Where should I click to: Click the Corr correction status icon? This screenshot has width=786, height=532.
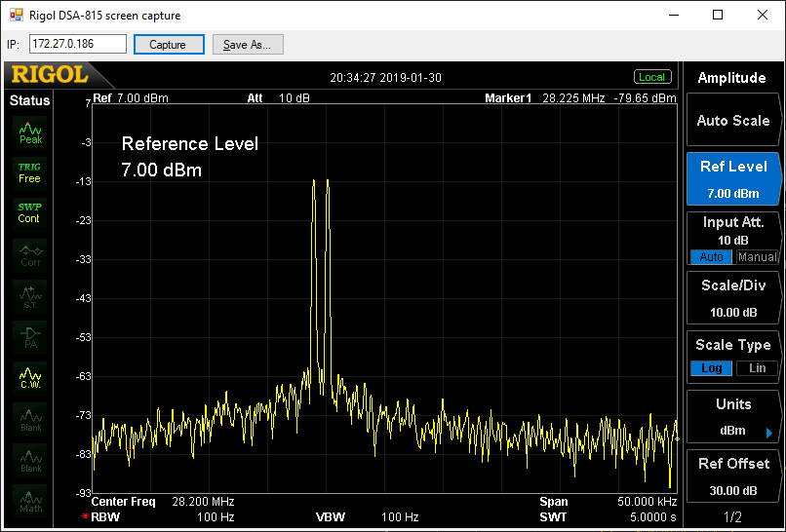[x=30, y=255]
